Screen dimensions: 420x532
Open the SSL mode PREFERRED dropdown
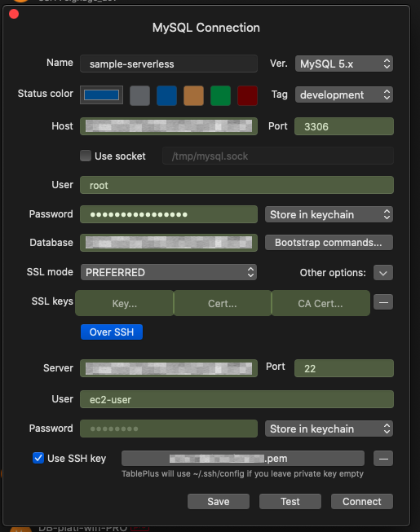(168, 272)
